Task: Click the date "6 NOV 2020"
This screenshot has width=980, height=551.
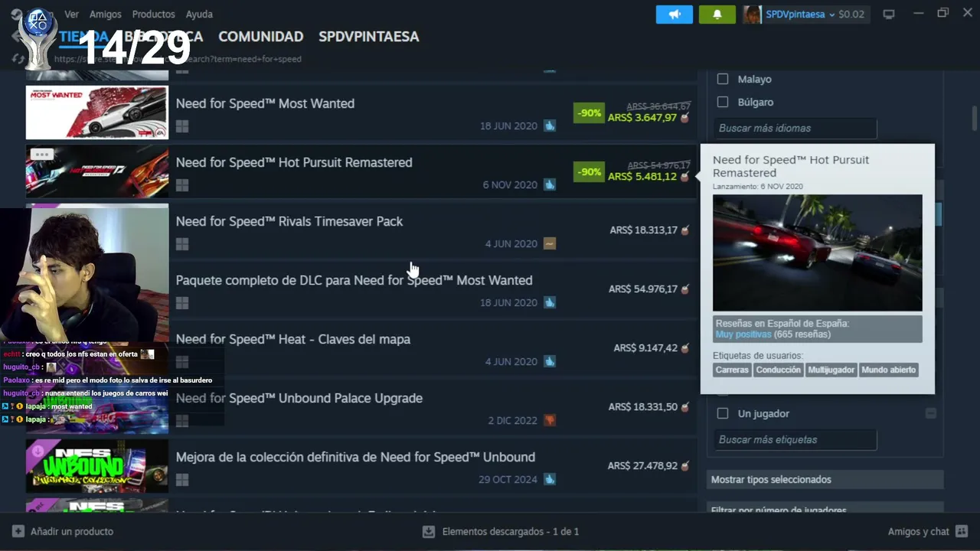Action: coord(510,185)
